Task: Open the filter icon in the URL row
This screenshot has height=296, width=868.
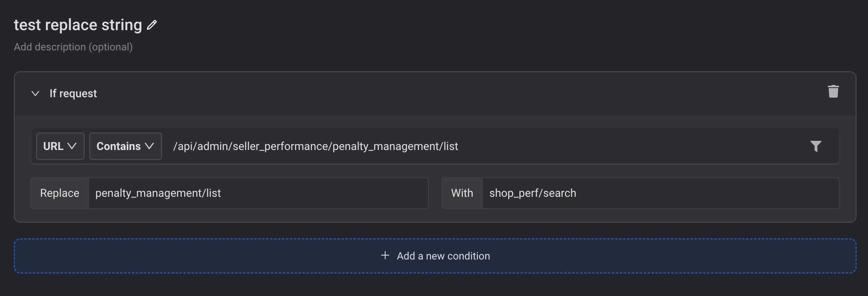Action: click(816, 146)
